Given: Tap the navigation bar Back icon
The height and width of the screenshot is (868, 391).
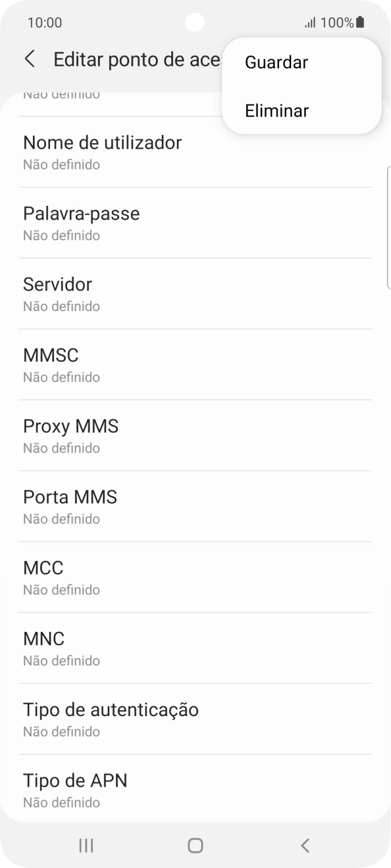Looking at the screenshot, I should pos(304,846).
